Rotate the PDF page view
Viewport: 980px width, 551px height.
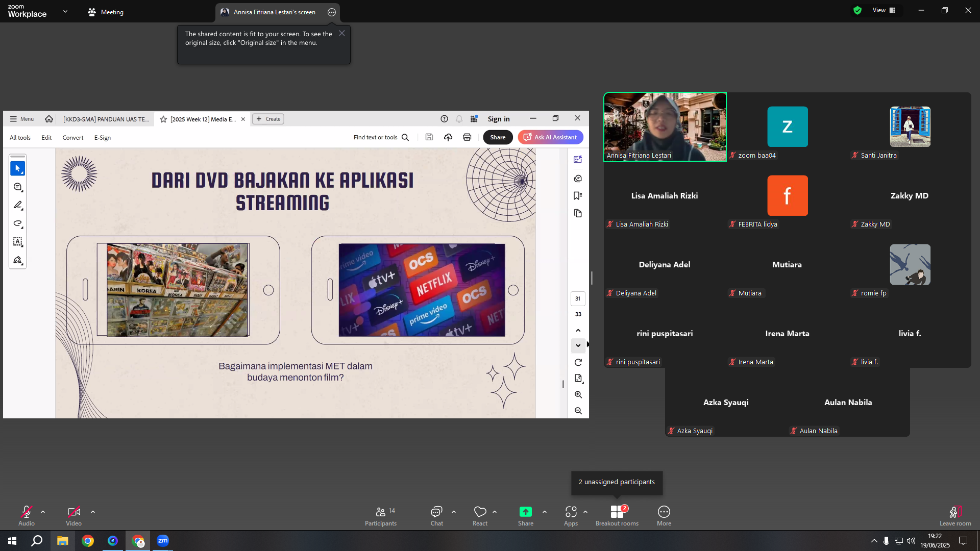pos(578,362)
